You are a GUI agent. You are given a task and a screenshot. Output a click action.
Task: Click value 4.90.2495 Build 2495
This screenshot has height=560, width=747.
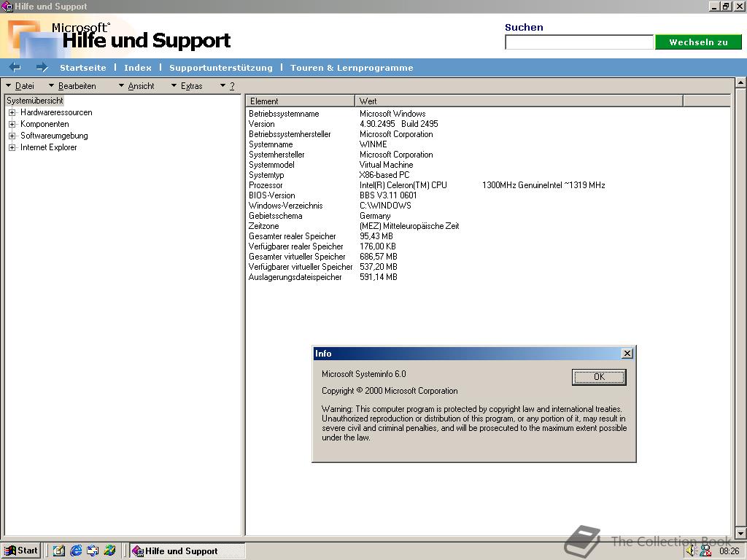coord(399,124)
